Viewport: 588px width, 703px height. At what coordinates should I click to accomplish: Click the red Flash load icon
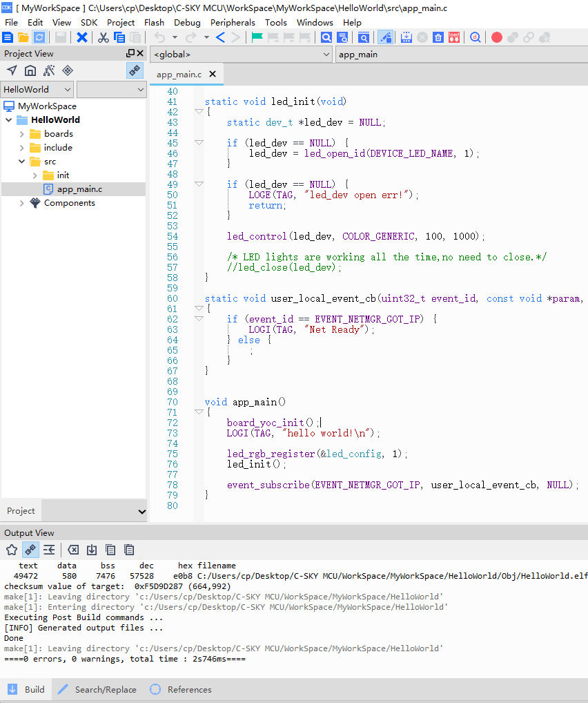pos(454,38)
